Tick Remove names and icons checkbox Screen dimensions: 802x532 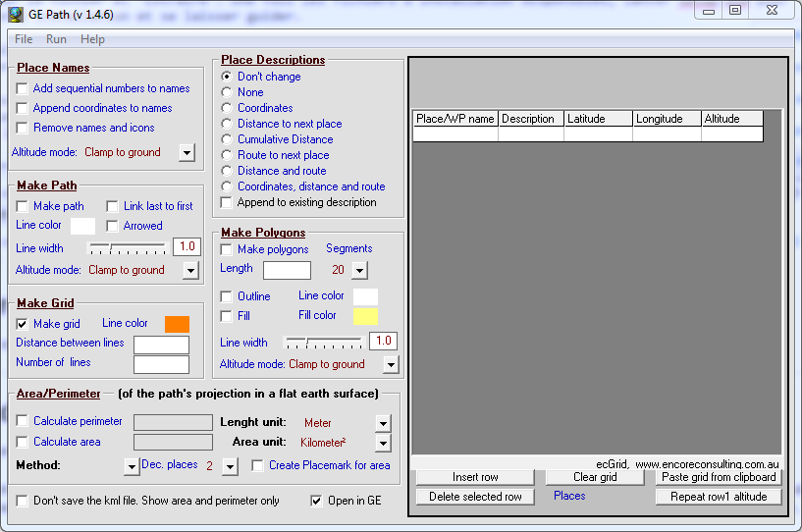22,128
